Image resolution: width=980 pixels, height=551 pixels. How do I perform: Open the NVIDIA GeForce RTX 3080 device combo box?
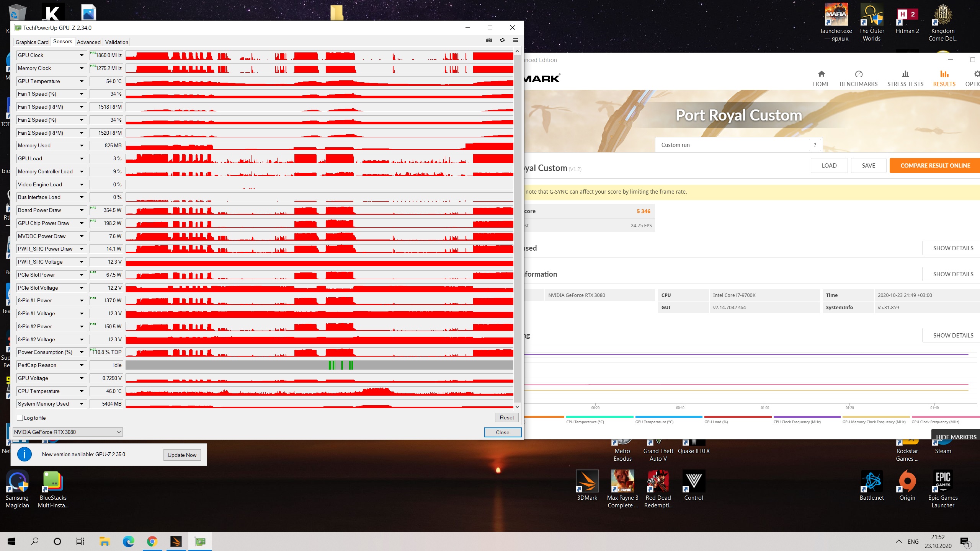click(x=68, y=432)
